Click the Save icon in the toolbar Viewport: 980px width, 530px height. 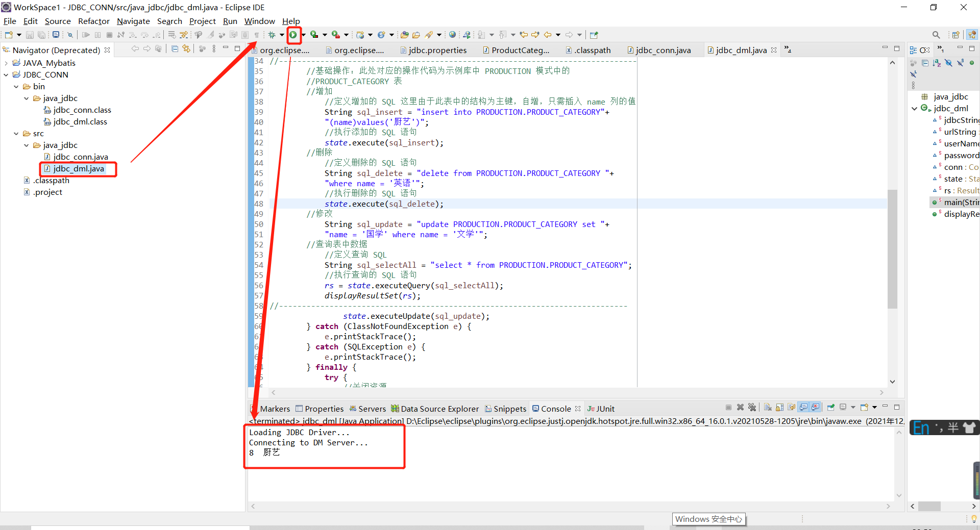point(30,35)
